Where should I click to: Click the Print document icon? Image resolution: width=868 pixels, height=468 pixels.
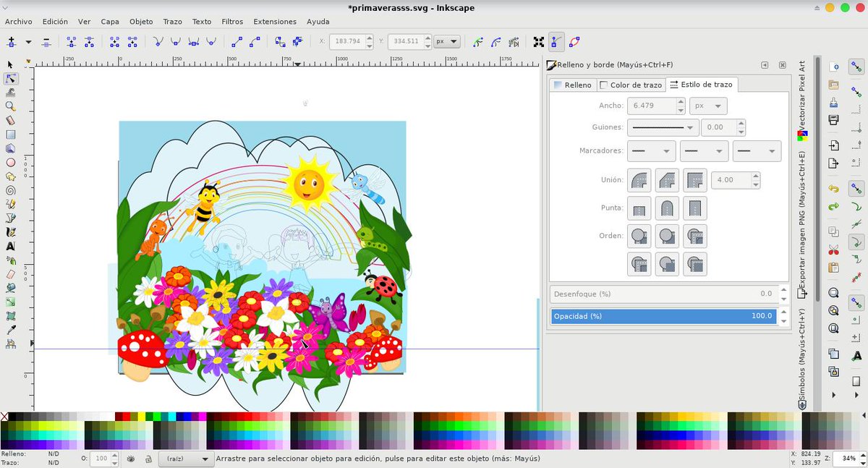click(x=833, y=119)
